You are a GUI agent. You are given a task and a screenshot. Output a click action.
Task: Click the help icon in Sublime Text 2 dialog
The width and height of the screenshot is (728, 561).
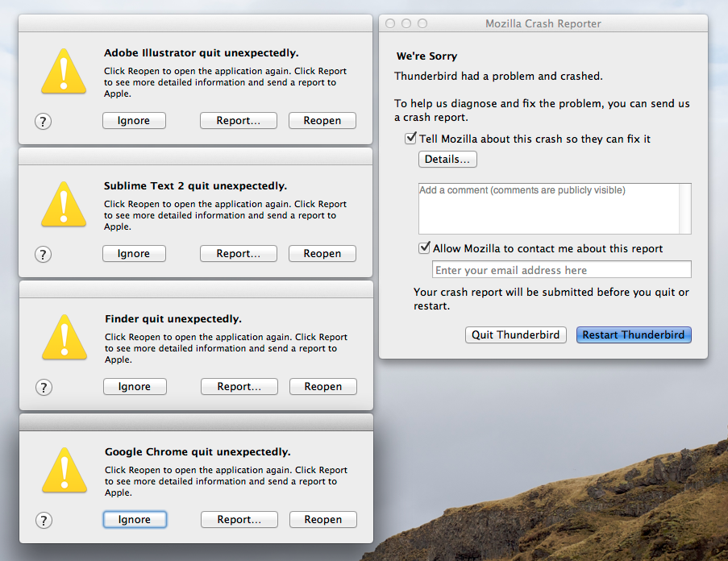coord(44,254)
